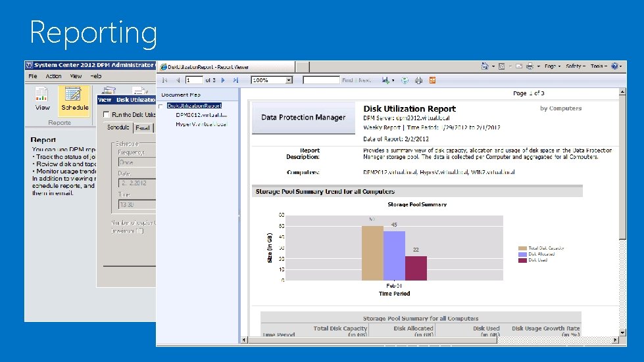Click the Disk Used legend swatch
The height and width of the screenshot is (362, 644).
pyautogui.click(x=522, y=260)
